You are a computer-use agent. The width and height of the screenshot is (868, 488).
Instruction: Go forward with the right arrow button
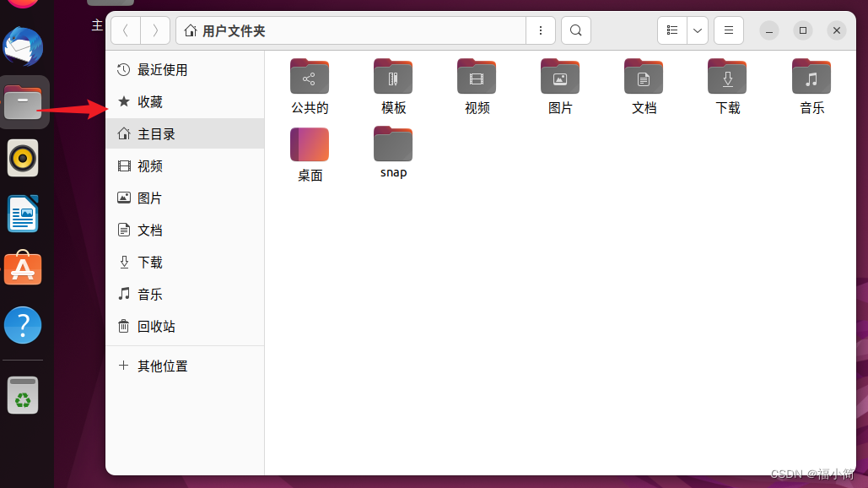point(155,30)
